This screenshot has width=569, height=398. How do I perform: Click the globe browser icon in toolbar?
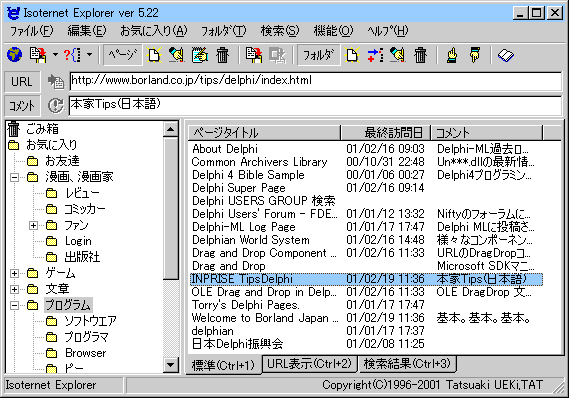coord(15,55)
